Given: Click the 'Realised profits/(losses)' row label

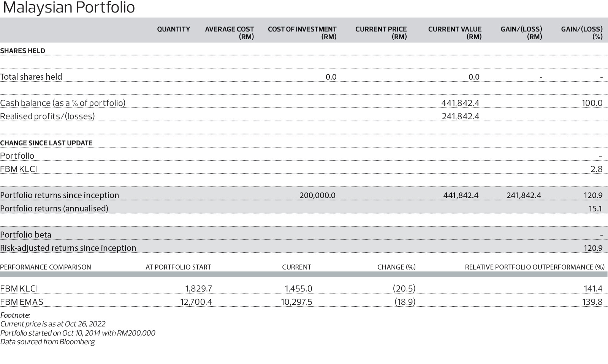Looking at the screenshot, I should 47,116.
